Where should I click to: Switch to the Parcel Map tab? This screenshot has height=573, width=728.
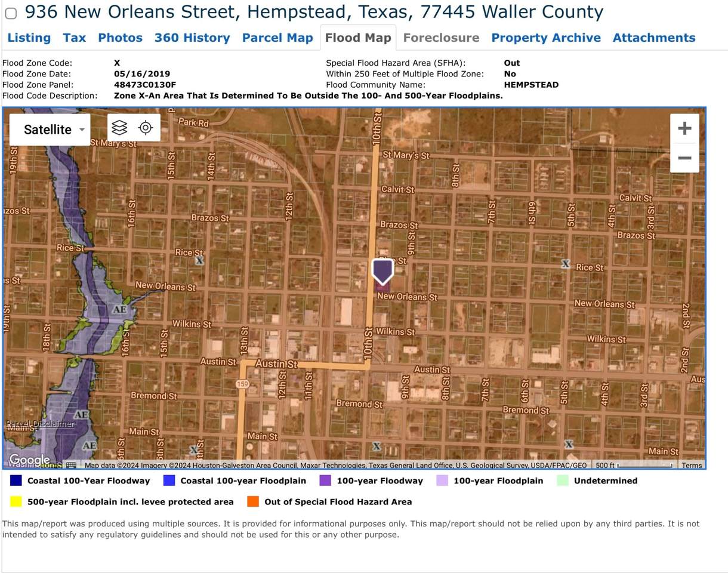coord(277,38)
